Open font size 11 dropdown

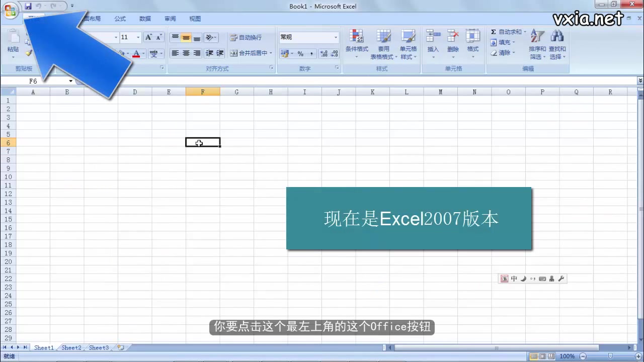138,37
